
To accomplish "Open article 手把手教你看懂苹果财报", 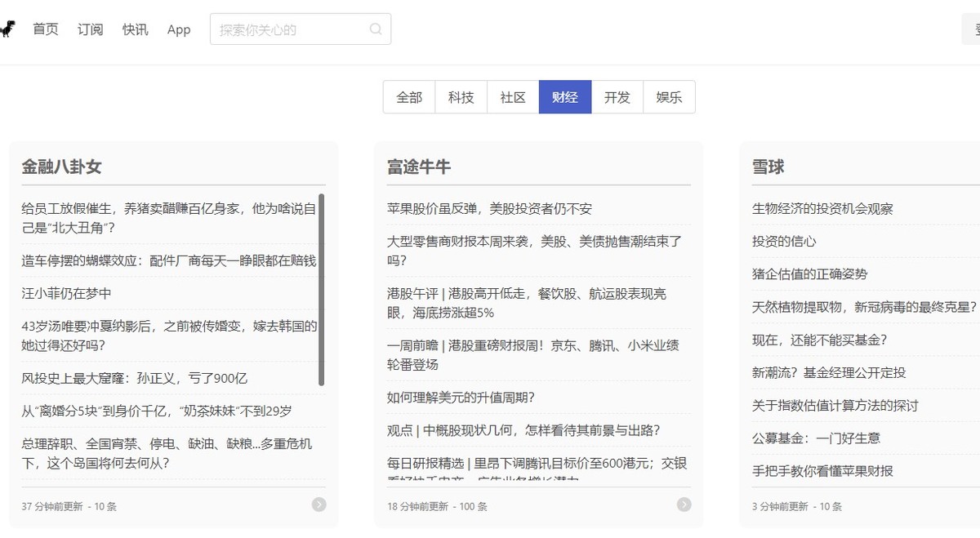I will pos(823,469).
